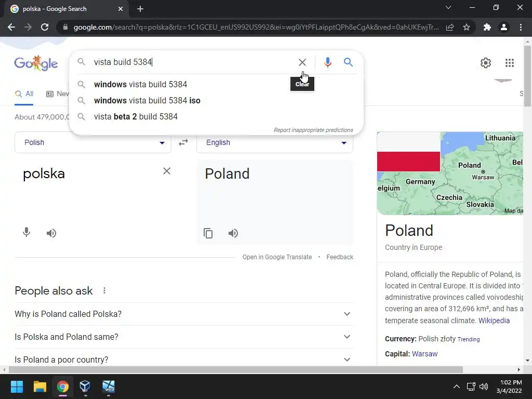
Task: Open English target language dropdown
Action: (275, 142)
